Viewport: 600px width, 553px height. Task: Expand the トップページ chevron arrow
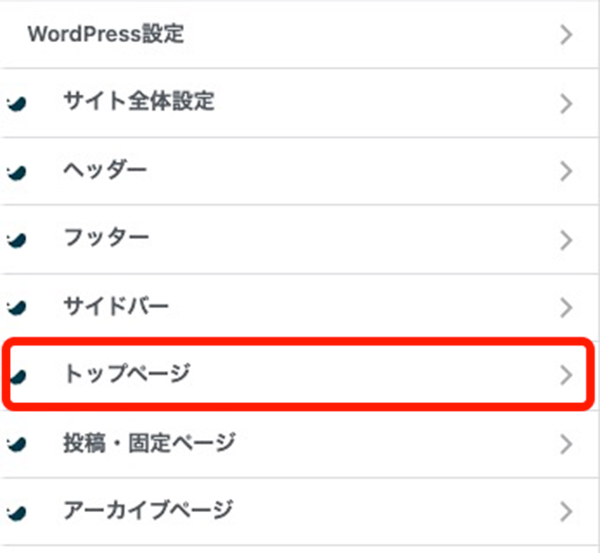[567, 376]
